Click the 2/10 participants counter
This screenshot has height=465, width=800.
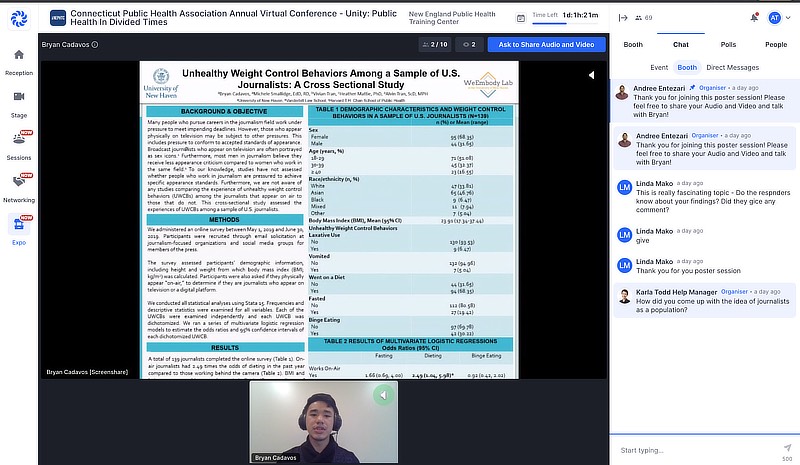click(435, 45)
